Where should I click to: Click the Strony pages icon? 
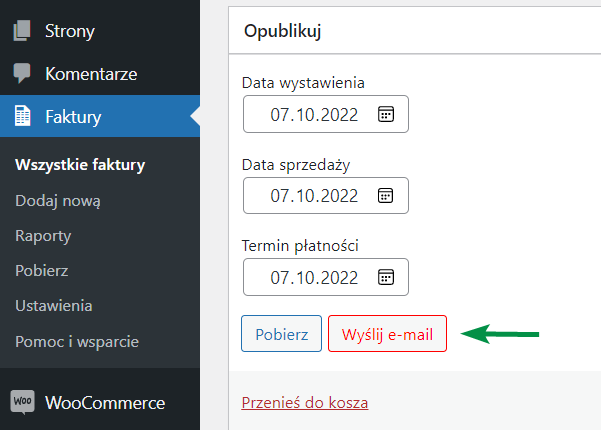[x=22, y=31]
